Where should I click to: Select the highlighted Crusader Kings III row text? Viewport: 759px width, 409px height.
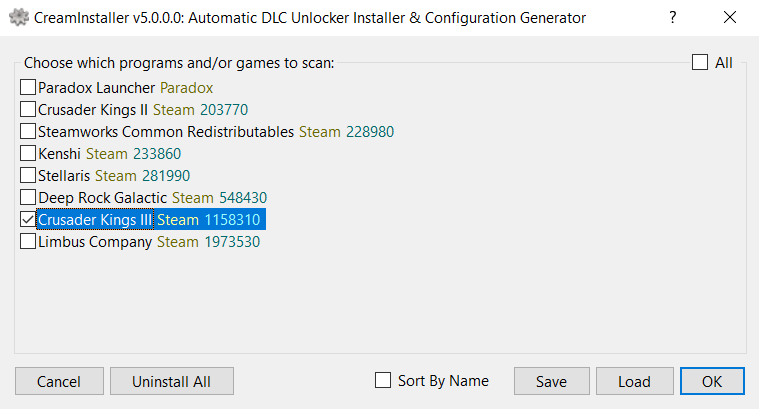pos(150,220)
